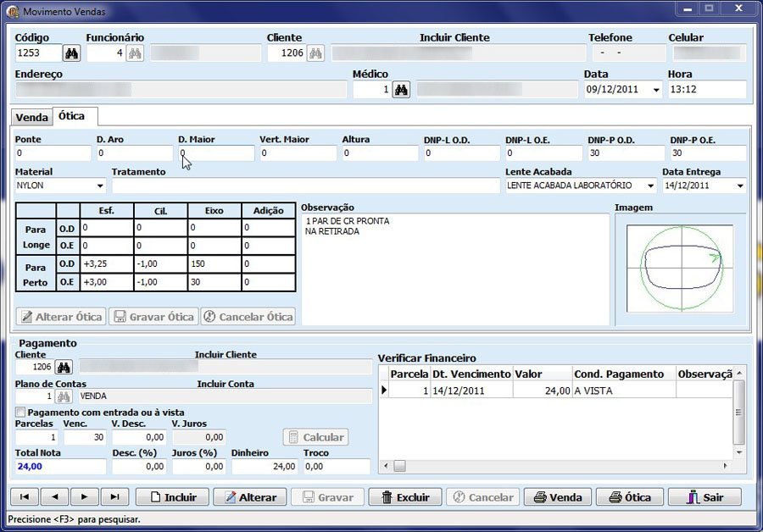Click the Gravar button
The image size is (763, 532).
coord(327,497)
